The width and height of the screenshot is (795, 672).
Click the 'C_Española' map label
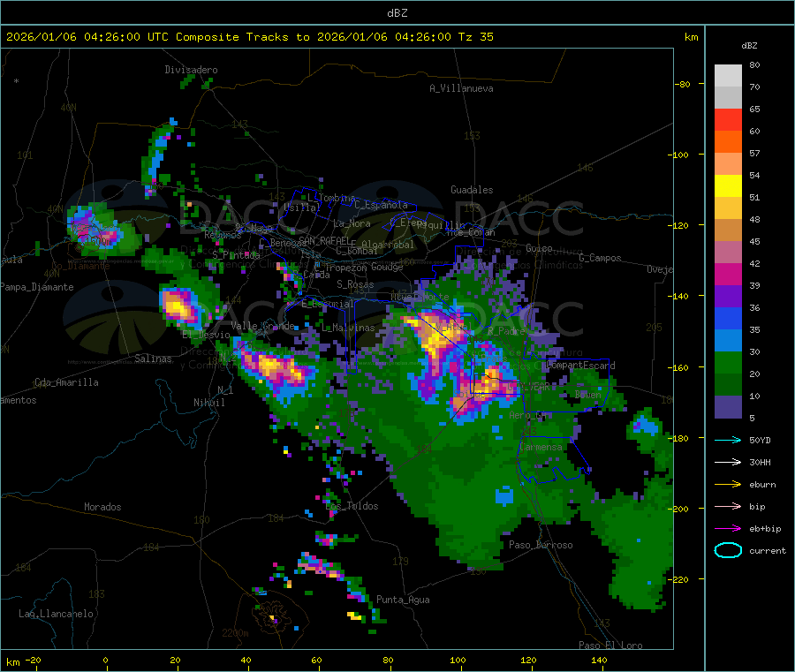pos(381,205)
